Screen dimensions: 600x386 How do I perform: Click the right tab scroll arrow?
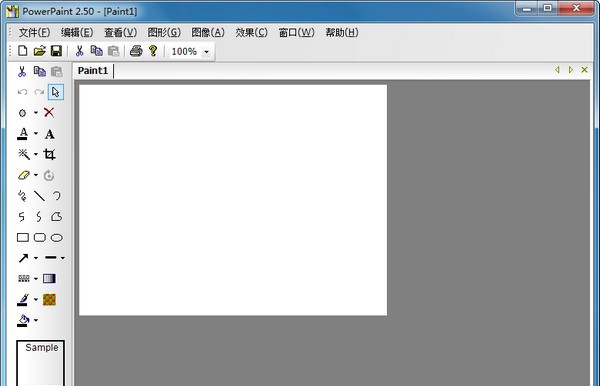pyautogui.click(x=571, y=70)
